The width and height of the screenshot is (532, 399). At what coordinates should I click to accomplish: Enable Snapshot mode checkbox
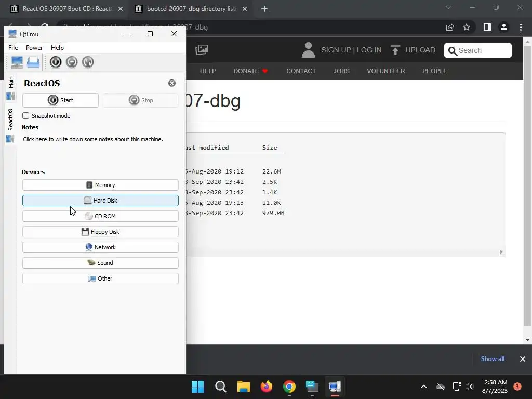coord(26,116)
